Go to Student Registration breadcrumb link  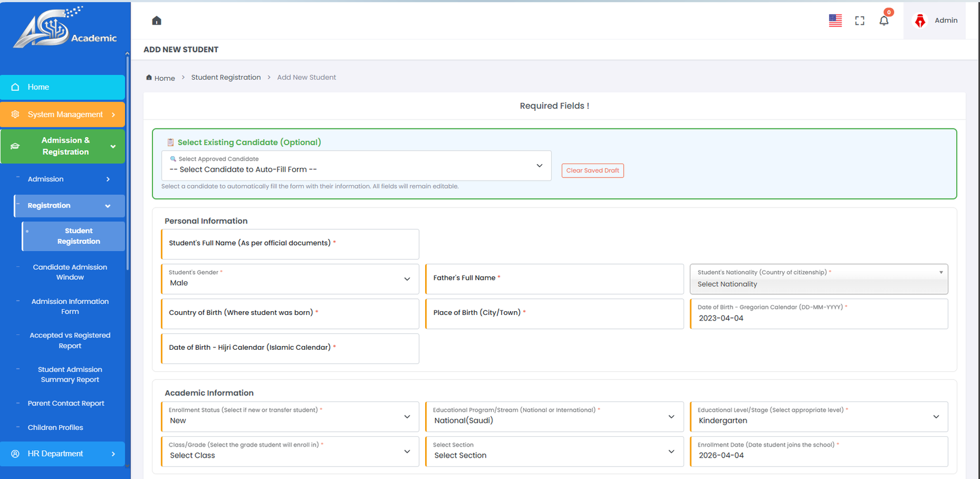pyautogui.click(x=225, y=78)
